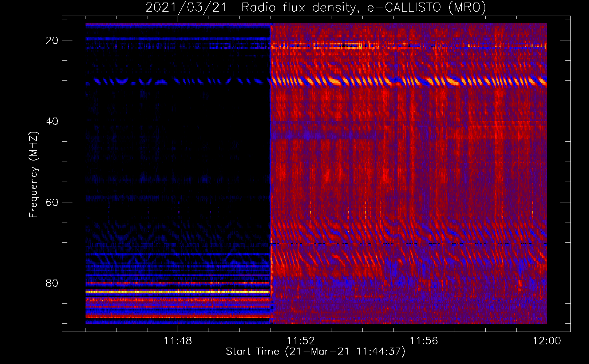The height and width of the screenshot is (364, 589).
Task: Click the 'Frequency (MHZ)' axis label
Action: coord(33,175)
